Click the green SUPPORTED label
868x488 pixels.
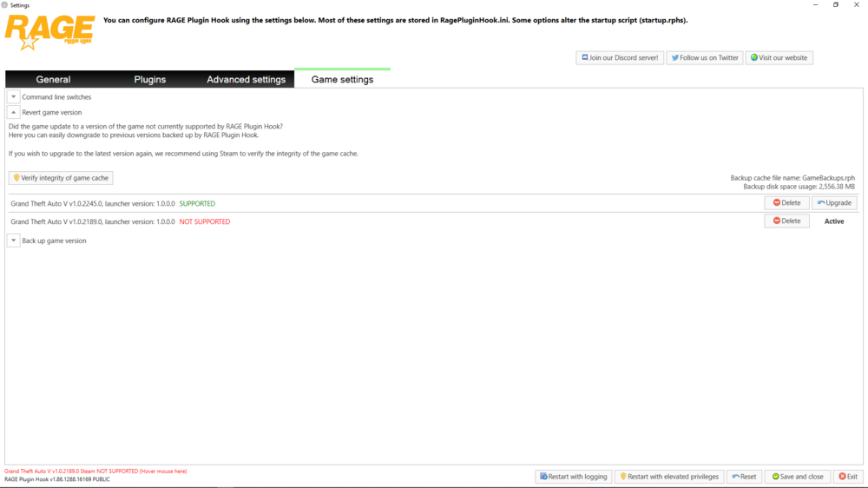coord(197,204)
